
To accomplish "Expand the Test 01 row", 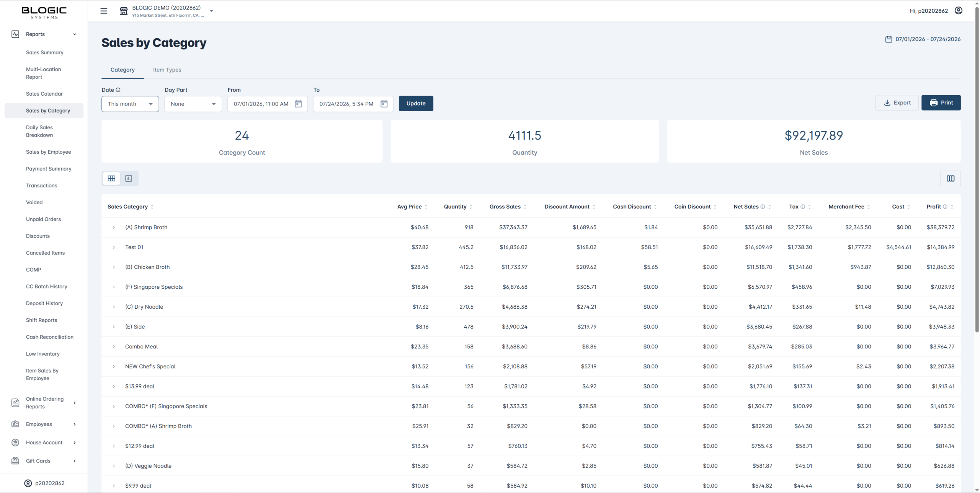I will point(114,247).
